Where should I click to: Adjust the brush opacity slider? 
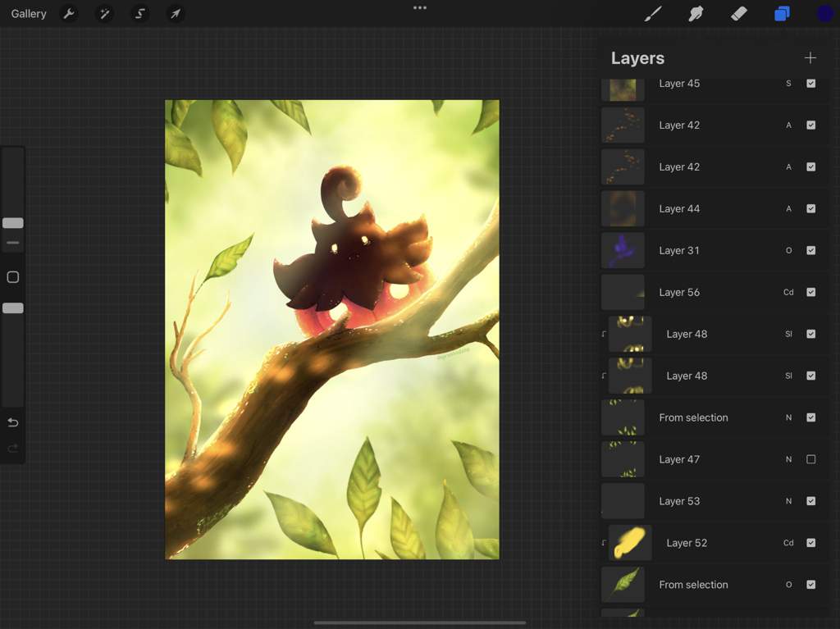pos(13,308)
